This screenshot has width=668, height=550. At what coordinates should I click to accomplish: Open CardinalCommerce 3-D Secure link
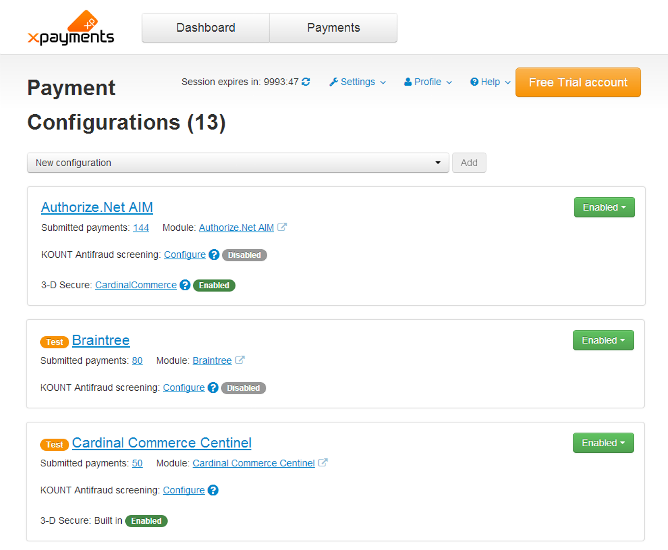coord(136,285)
